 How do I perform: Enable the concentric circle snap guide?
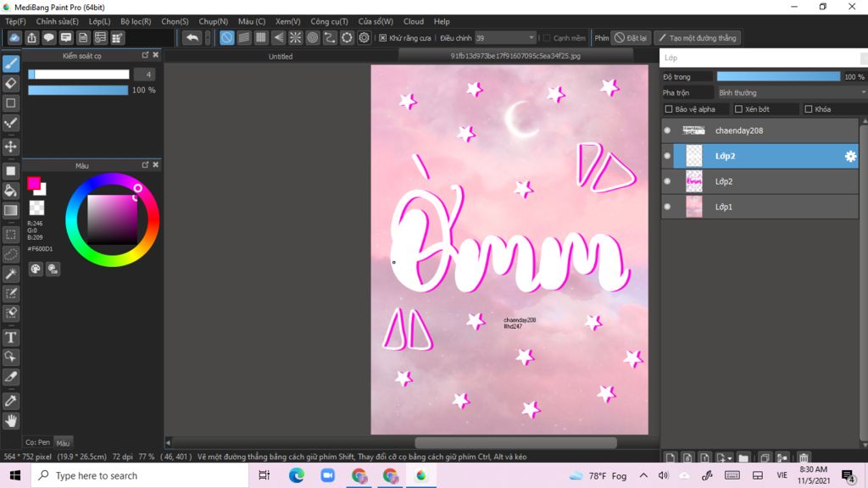pos(313,37)
